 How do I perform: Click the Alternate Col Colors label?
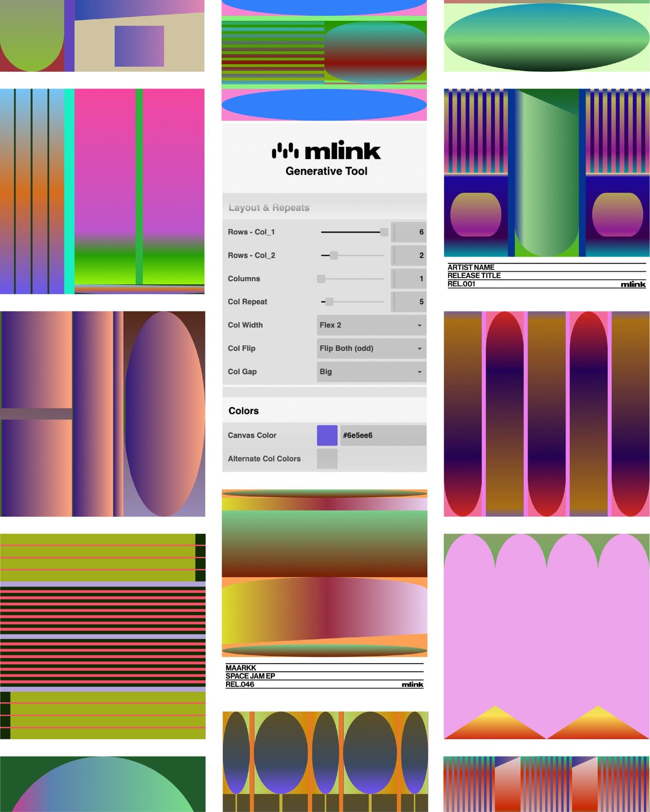click(264, 459)
